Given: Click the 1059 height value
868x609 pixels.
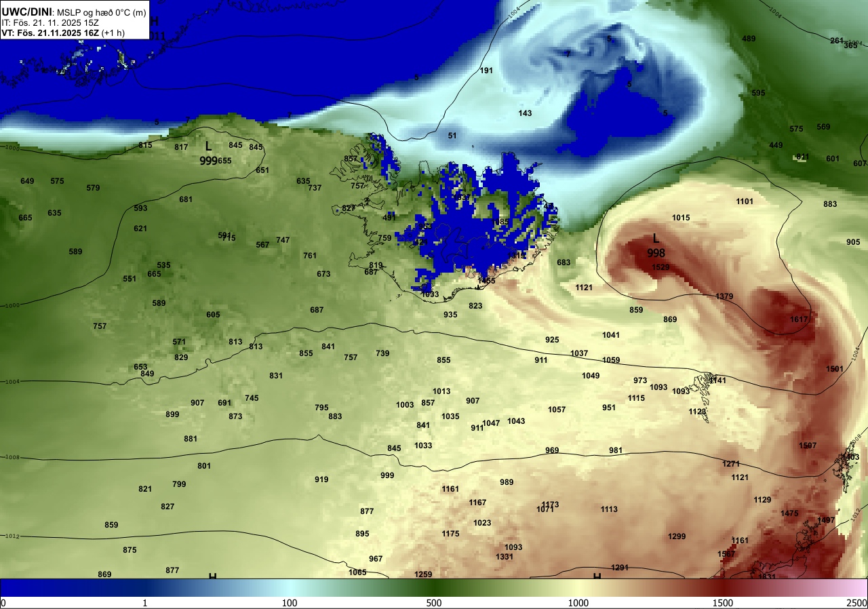Looking at the screenshot, I should click(x=611, y=360).
